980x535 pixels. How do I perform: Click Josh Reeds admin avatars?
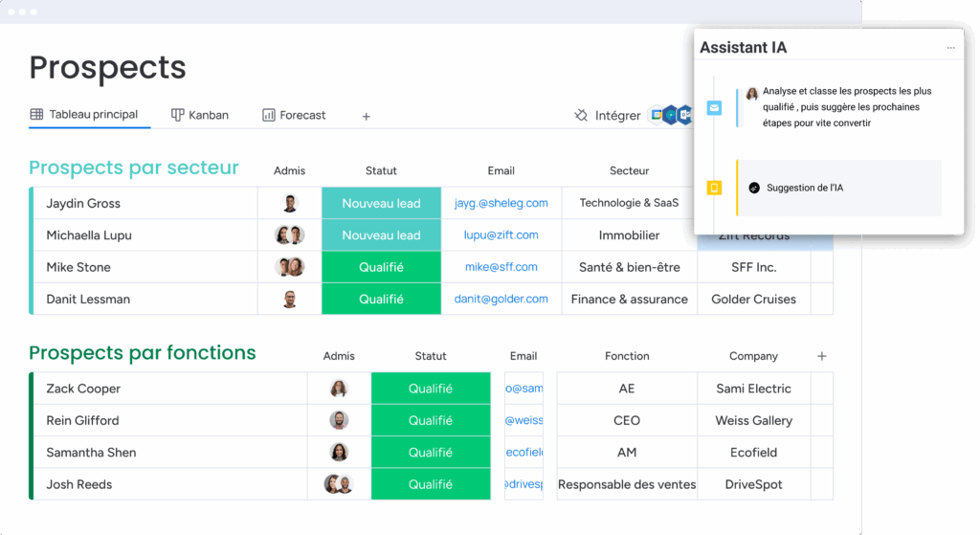pos(339,483)
